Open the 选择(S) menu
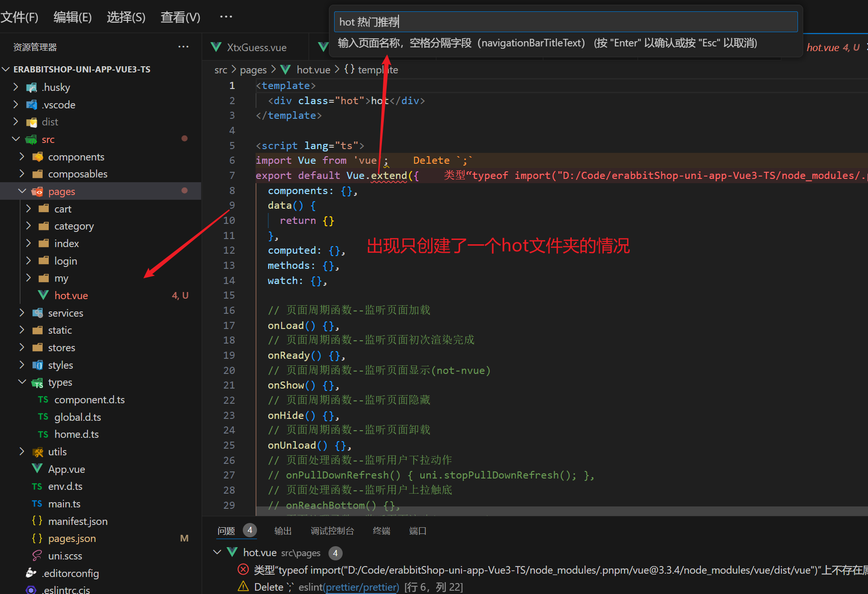 pyautogui.click(x=126, y=17)
